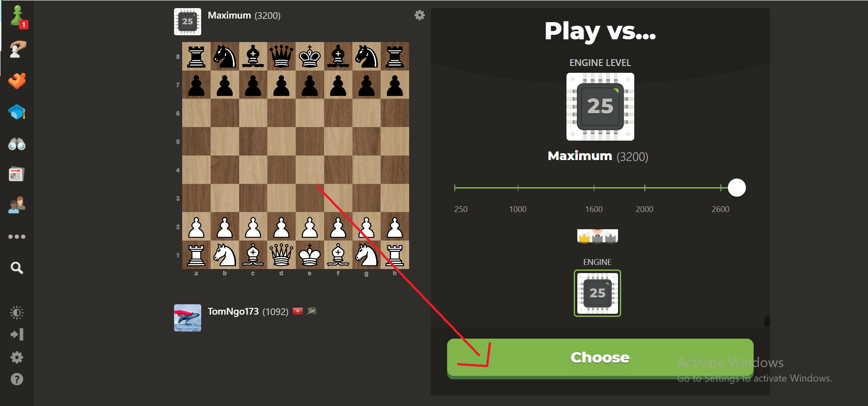
Task: Click the green Choose button
Action: [x=600, y=358]
